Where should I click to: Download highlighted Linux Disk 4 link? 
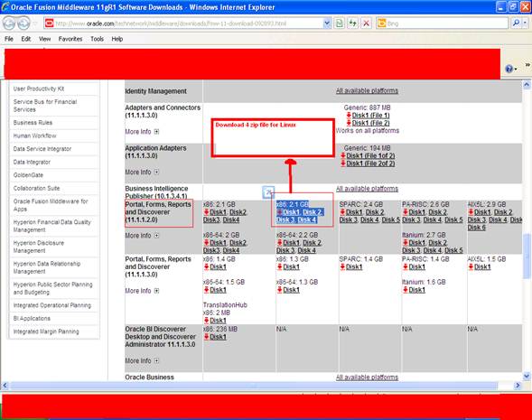pyautogui.click(x=307, y=219)
